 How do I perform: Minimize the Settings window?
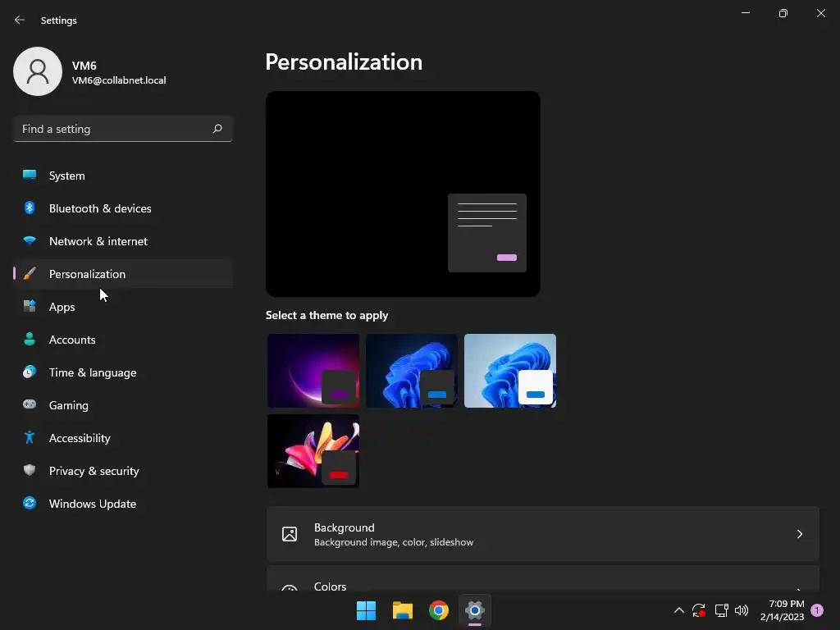[x=745, y=13]
